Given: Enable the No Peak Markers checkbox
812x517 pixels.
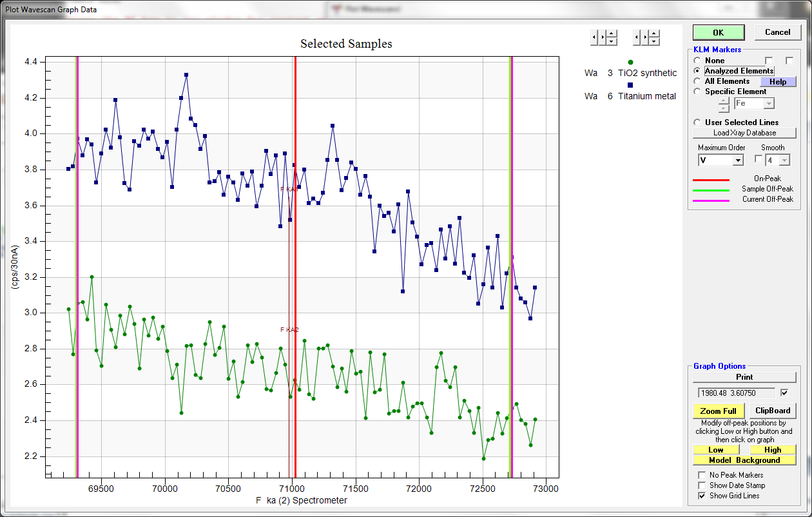Looking at the screenshot, I should pyautogui.click(x=702, y=475).
